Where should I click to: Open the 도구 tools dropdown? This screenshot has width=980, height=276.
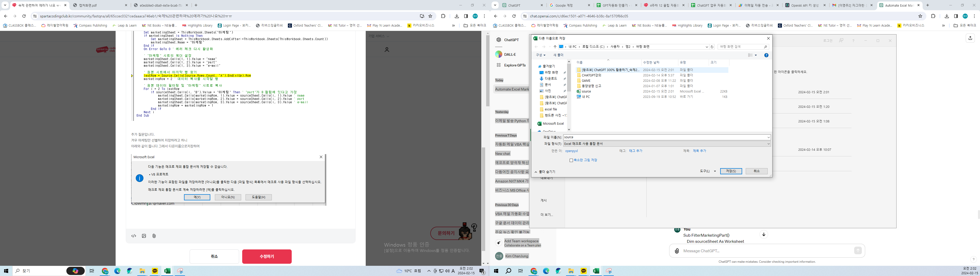(708, 171)
